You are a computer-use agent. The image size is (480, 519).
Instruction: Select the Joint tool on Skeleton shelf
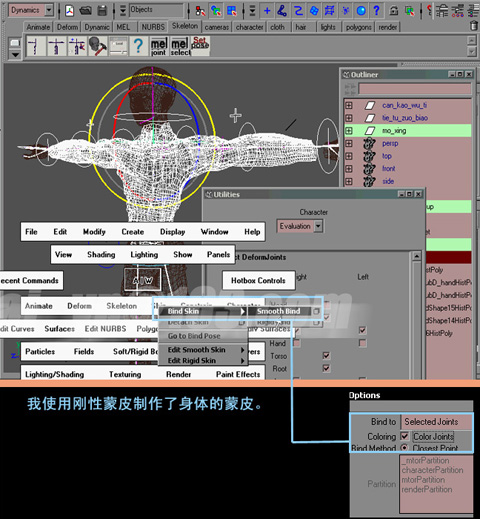click(36, 46)
